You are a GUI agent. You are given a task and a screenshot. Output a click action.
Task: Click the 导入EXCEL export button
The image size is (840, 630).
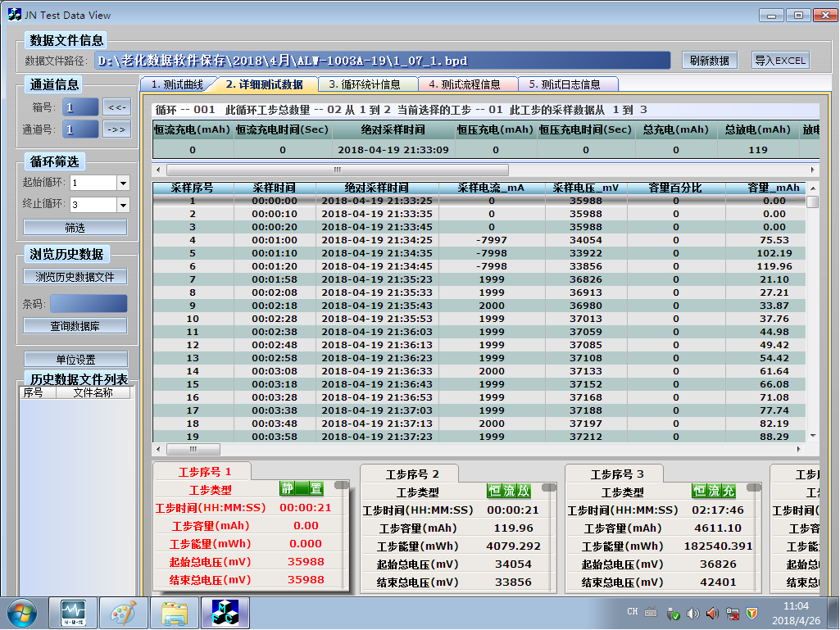coord(780,61)
